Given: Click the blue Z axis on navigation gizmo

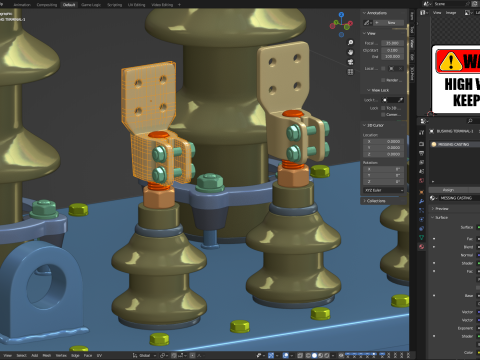Looking at the screenshot, I should 341,15.
